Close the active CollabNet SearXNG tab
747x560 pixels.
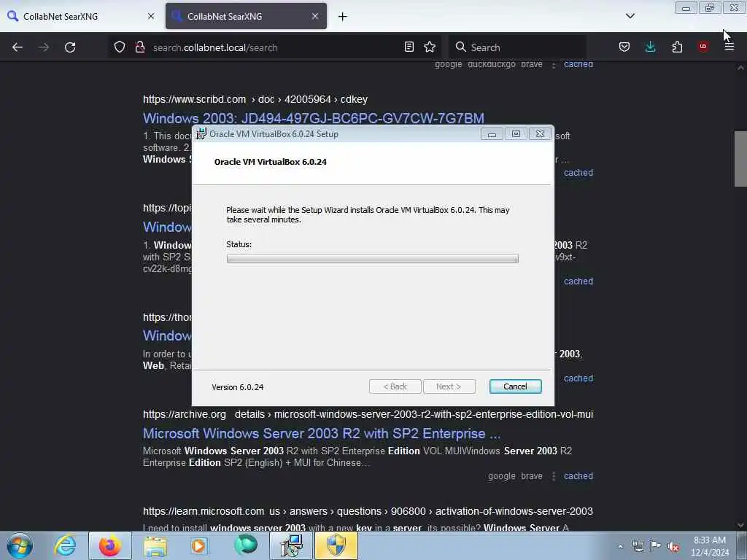315,16
